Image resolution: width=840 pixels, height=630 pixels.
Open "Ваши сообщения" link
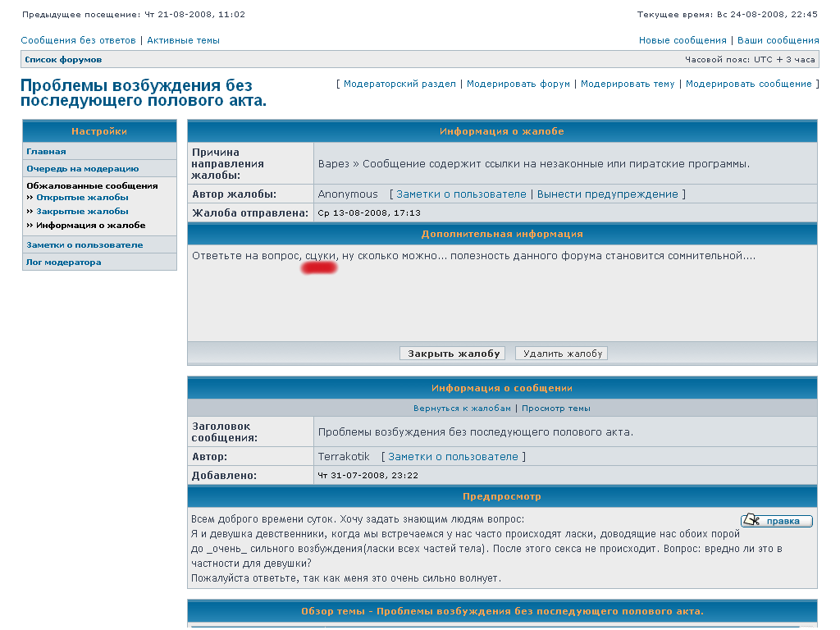point(778,40)
